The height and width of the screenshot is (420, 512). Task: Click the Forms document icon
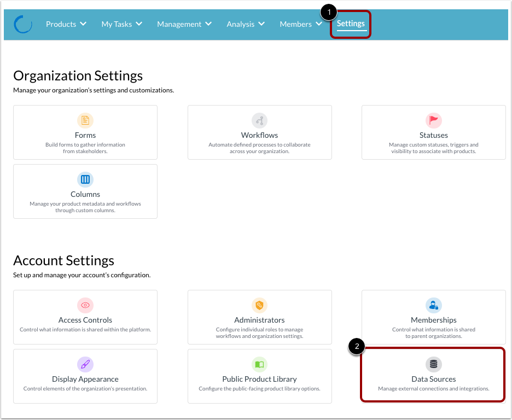click(x=85, y=120)
